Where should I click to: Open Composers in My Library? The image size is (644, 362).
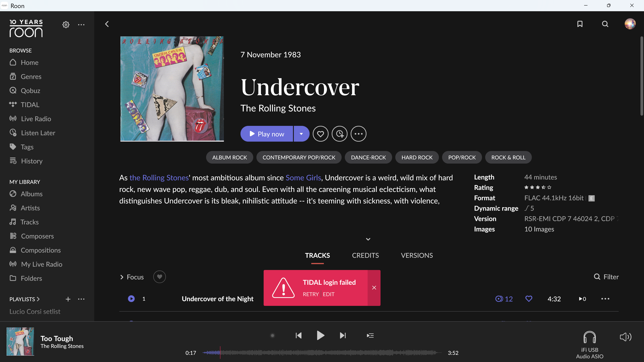32,236
